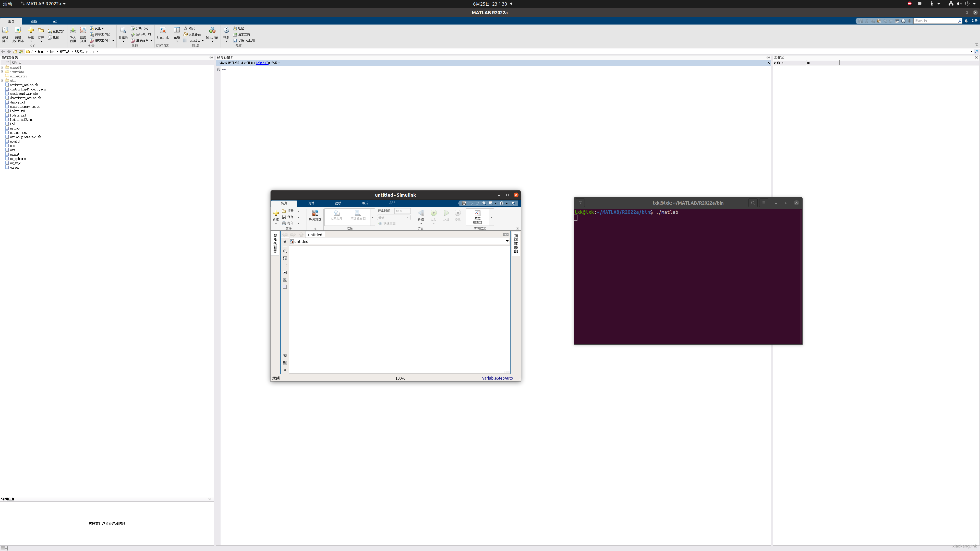Open the Parallel dropdown menu

tap(193, 40)
